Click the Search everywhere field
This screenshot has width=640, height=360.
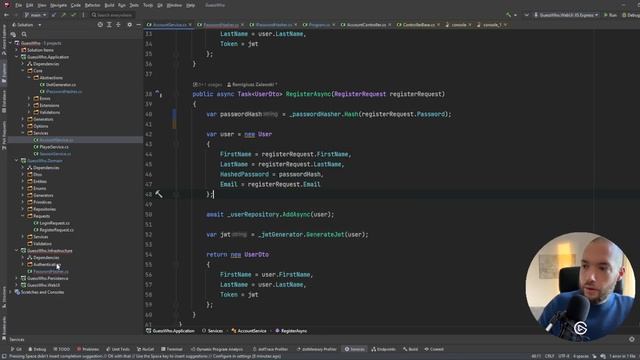112,15
